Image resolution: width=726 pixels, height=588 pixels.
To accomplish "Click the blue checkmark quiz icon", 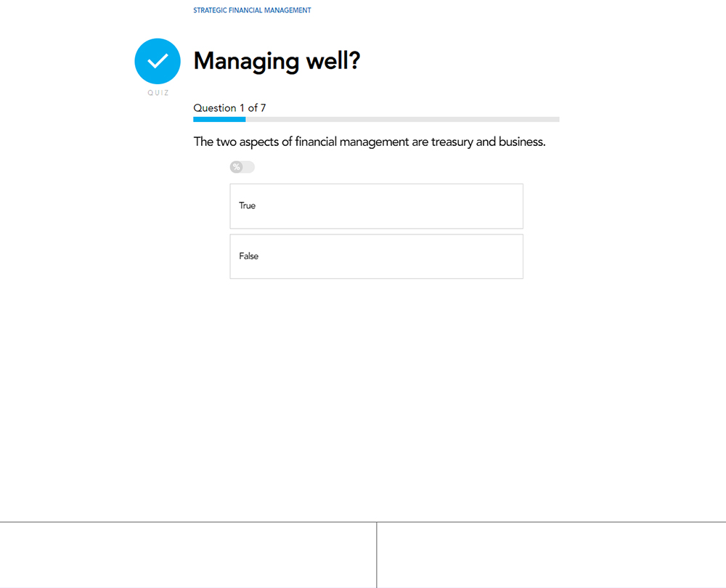I will (x=158, y=61).
